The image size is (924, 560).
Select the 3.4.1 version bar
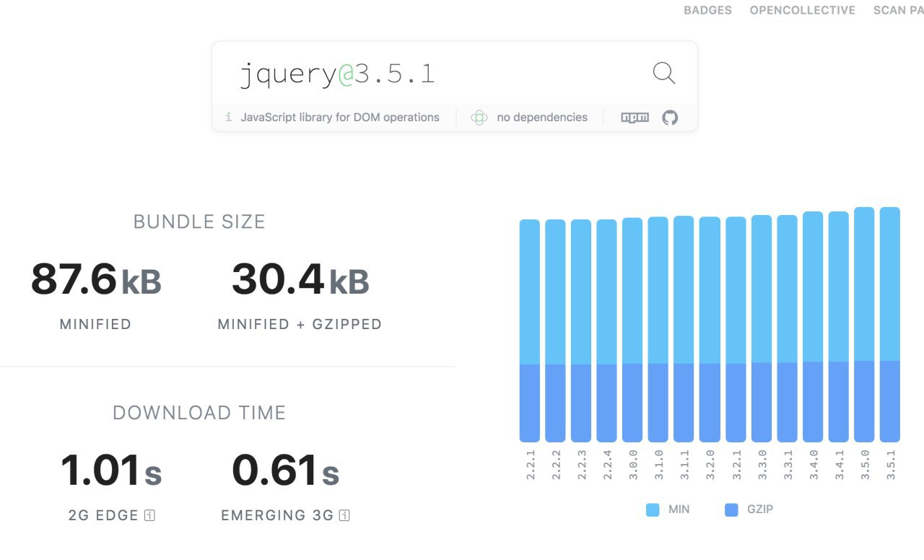[838, 327]
